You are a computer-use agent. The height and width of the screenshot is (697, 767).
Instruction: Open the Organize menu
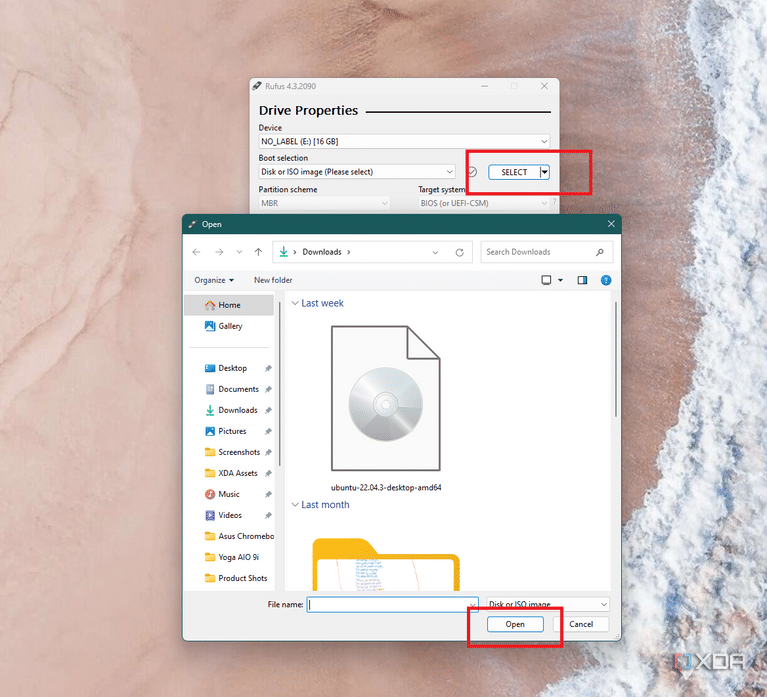pos(214,280)
